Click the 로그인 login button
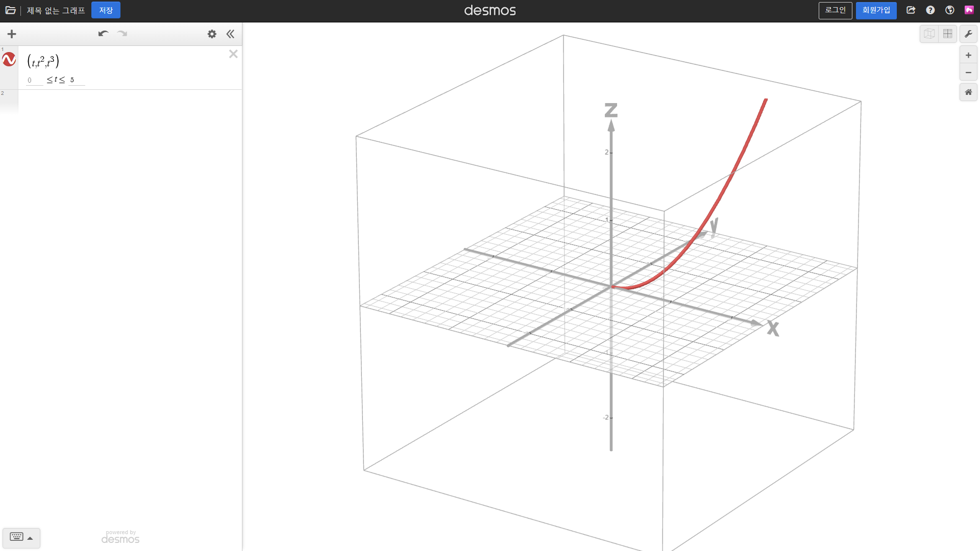 point(835,10)
